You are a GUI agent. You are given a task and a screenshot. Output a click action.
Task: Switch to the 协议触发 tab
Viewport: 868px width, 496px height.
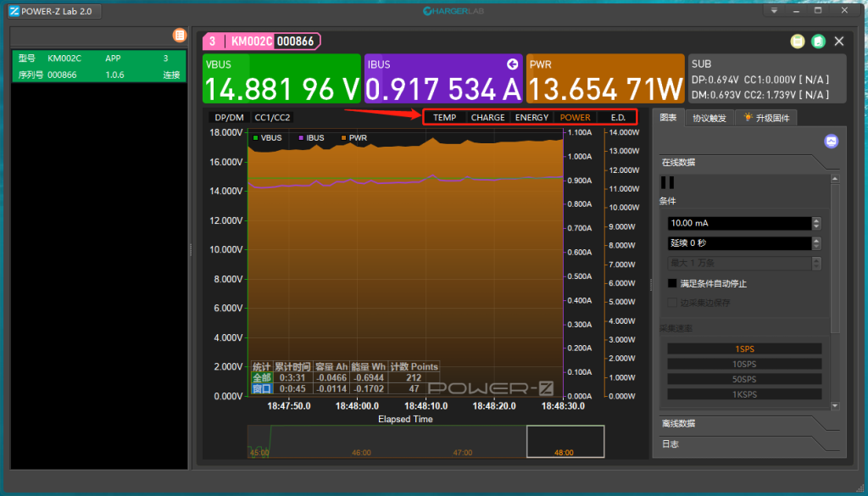709,118
